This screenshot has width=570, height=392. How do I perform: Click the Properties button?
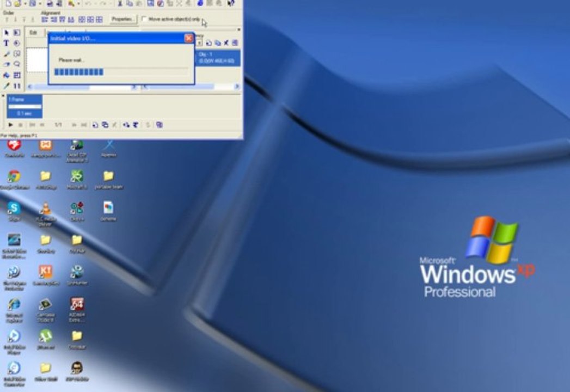click(x=122, y=19)
